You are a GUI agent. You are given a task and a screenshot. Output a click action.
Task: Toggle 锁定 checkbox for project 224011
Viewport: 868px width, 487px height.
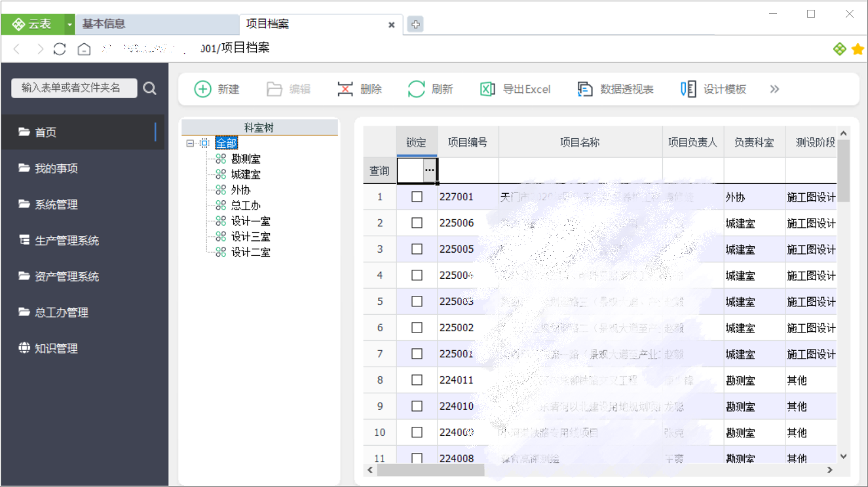tap(417, 380)
